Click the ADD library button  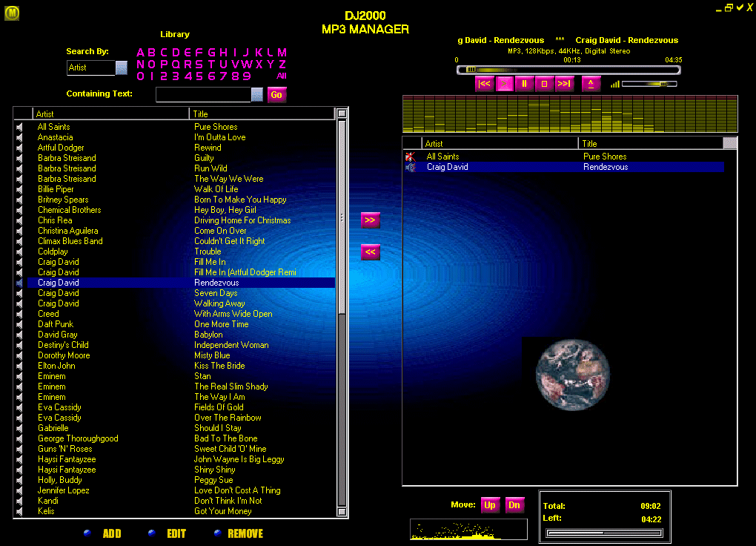point(112,533)
